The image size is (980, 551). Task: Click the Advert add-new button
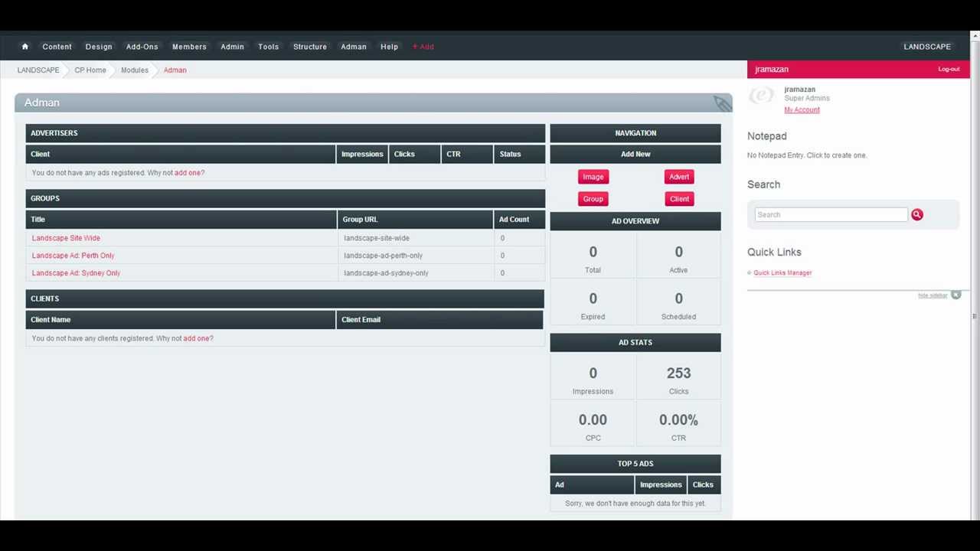tap(679, 177)
